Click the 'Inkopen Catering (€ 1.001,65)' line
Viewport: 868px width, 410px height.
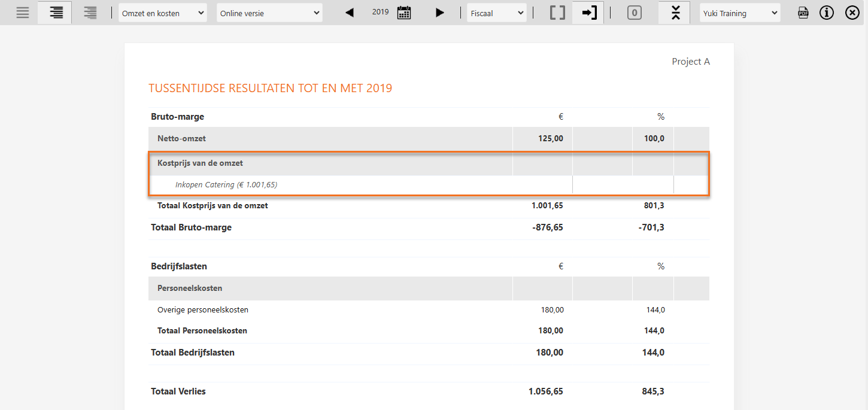(226, 185)
